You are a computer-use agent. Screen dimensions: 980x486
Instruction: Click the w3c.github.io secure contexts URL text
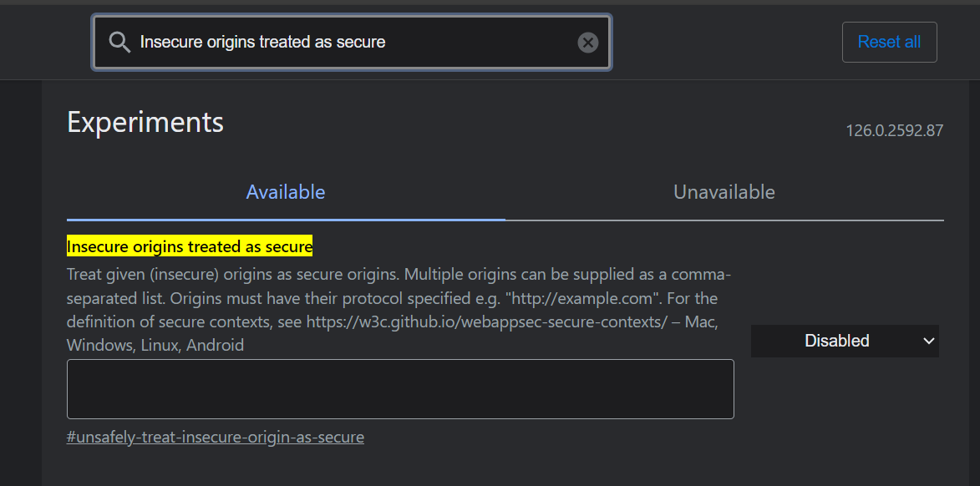pyautogui.click(x=487, y=321)
